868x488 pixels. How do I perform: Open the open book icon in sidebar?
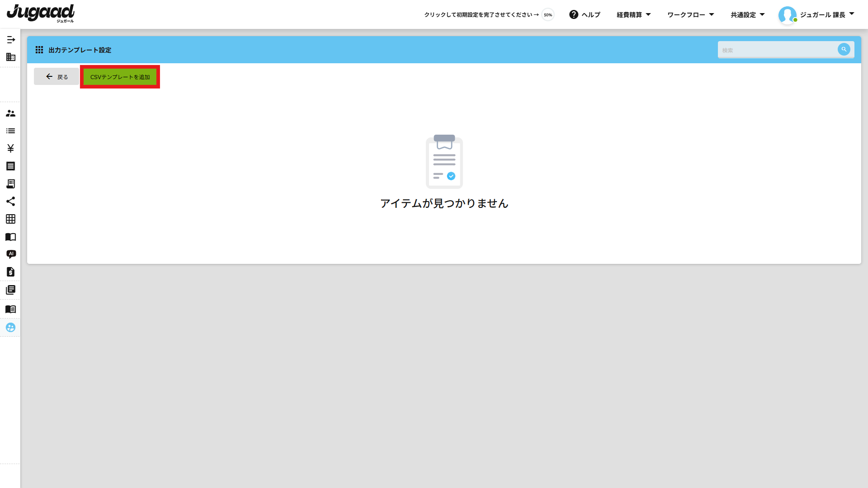11,237
